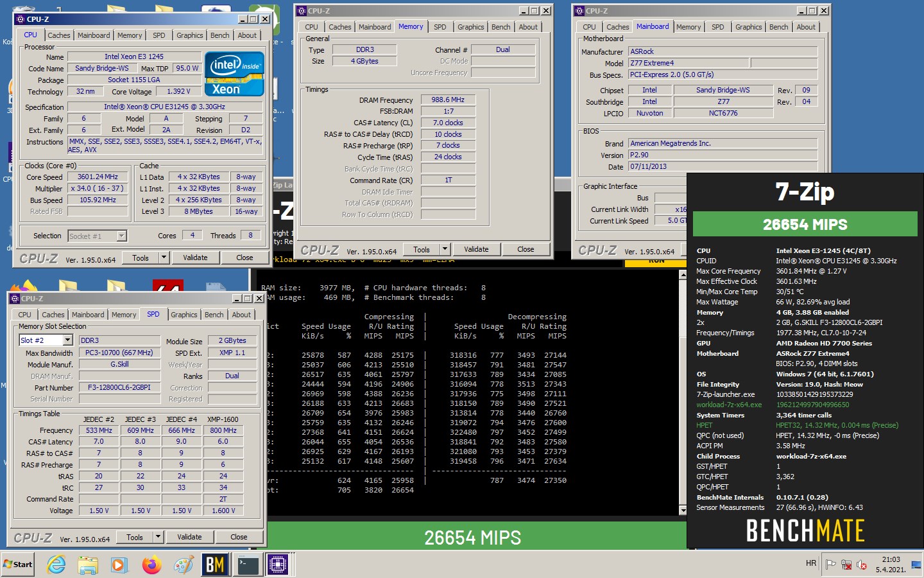The height and width of the screenshot is (578, 924).
Task: Click terminal scrollbar up arrow
Action: point(683,274)
